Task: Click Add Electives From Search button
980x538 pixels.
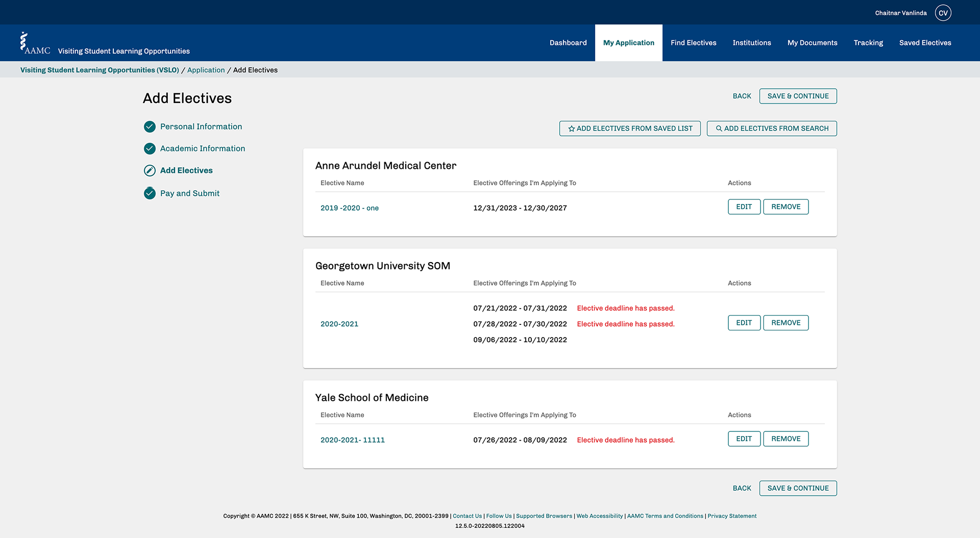Action: (x=772, y=129)
